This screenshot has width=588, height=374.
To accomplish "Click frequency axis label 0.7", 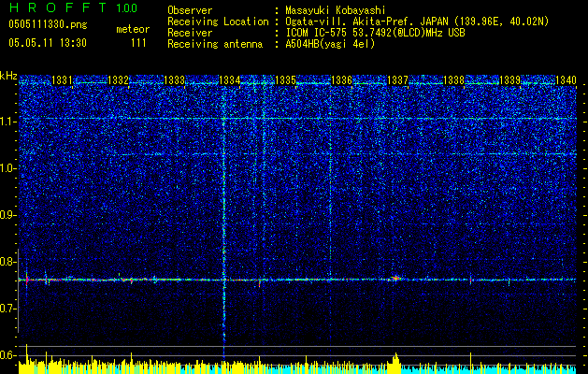I will (x=7, y=309).
